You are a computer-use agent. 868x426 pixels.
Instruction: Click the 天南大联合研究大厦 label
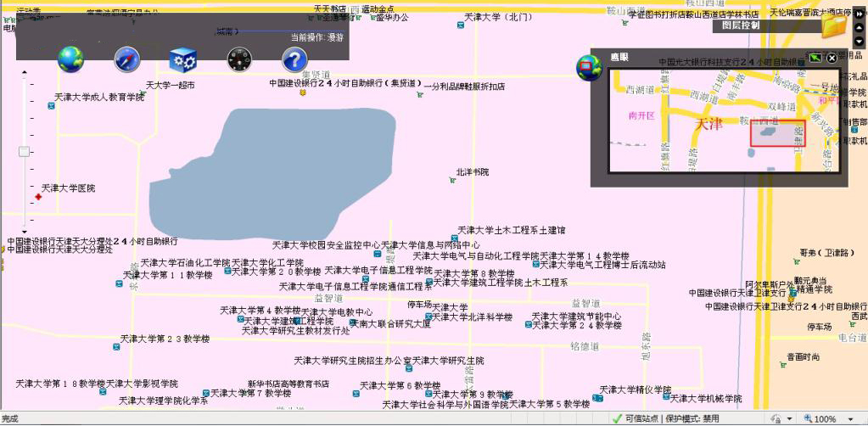391,323
